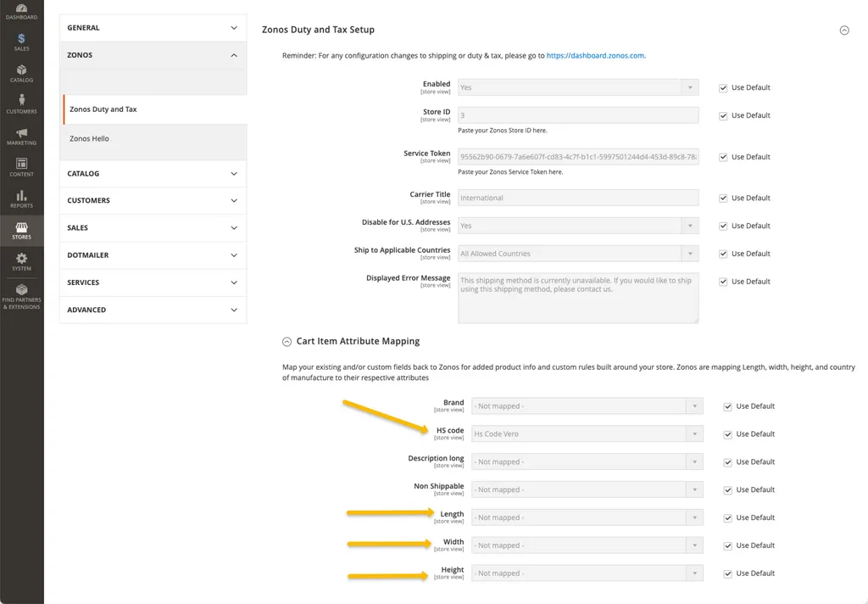Toggle Use Default for Height
868x604 pixels.
tap(727, 573)
